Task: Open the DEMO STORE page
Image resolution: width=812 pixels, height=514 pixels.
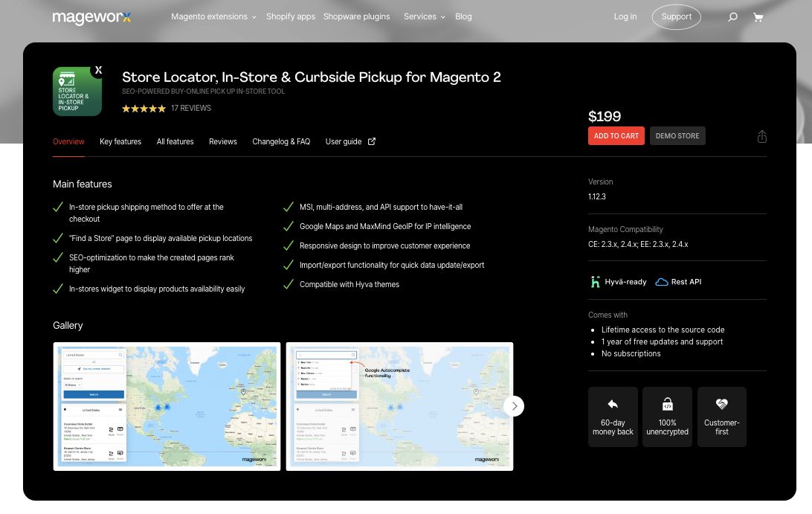Action: click(677, 135)
